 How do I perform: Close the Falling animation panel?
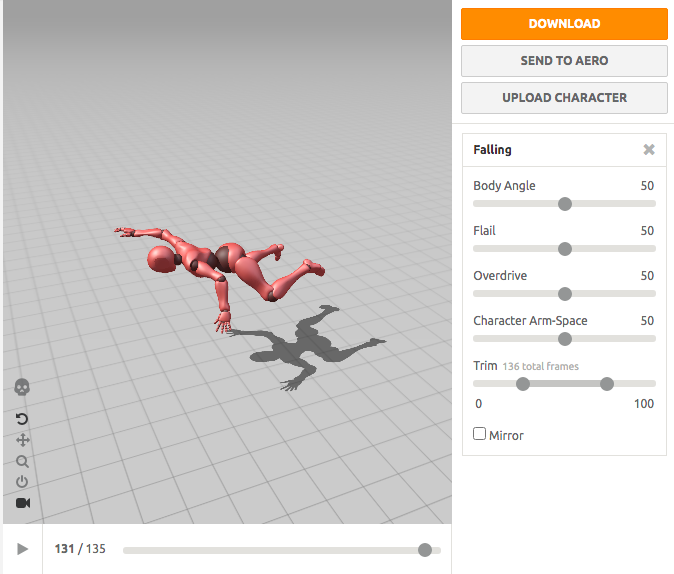[x=649, y=149]
